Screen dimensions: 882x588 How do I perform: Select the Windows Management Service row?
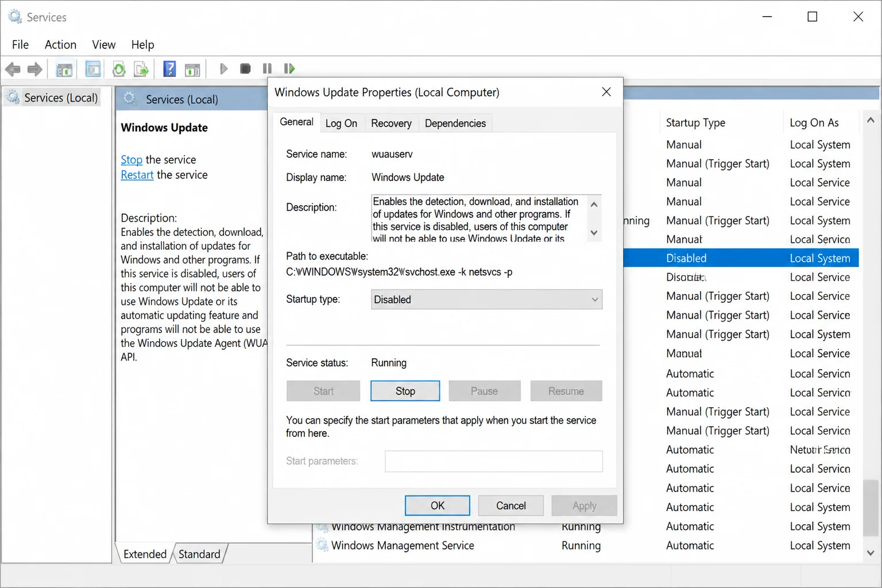(x=586, y=546)
